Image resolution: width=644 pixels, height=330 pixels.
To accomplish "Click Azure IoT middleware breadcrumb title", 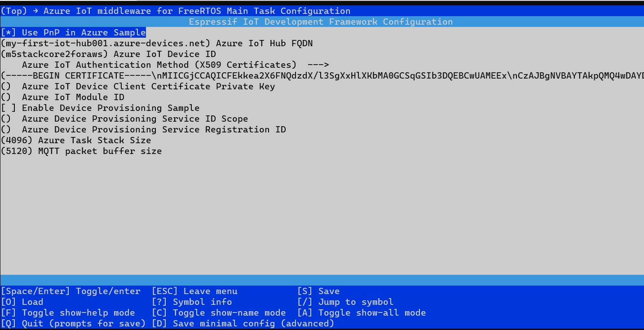I will pos(197,11).
